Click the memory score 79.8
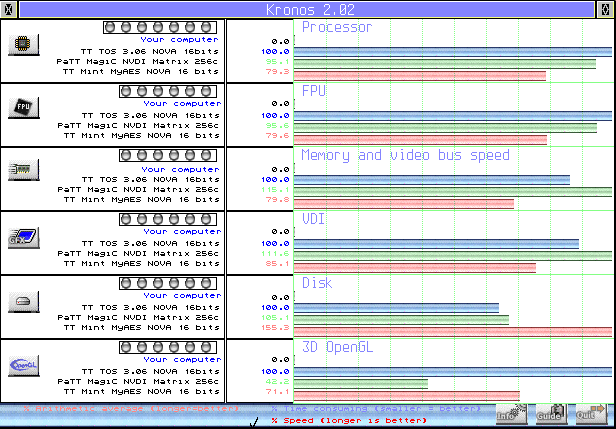616x429 pixels. click(x=275, y=200)
